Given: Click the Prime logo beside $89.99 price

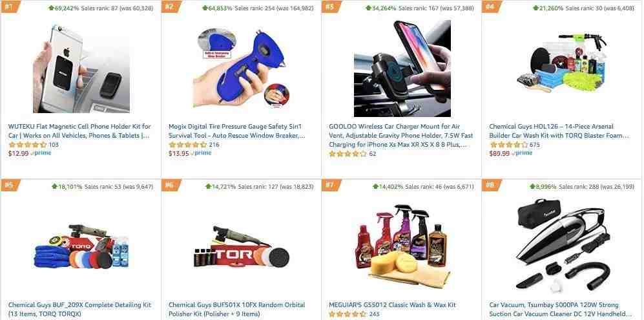Looking at the screenshot, I should coord(522,153).
